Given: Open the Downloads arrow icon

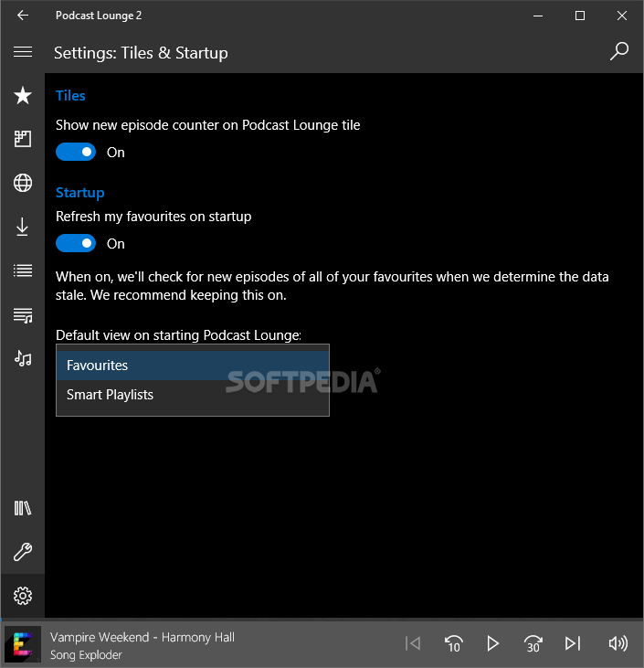Looking at the screenshot, I should tap(23, 227).
